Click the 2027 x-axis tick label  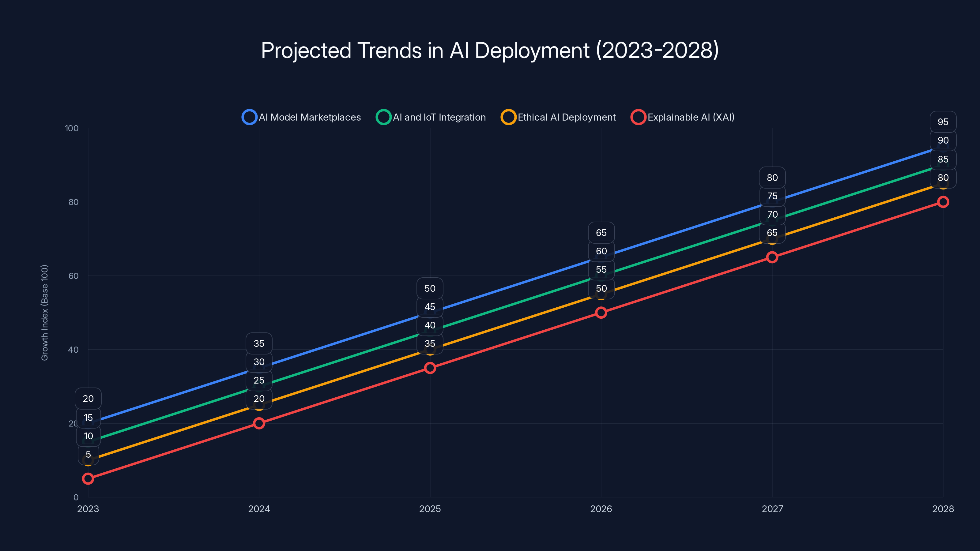pyautogui.click(x=772, y=509)
